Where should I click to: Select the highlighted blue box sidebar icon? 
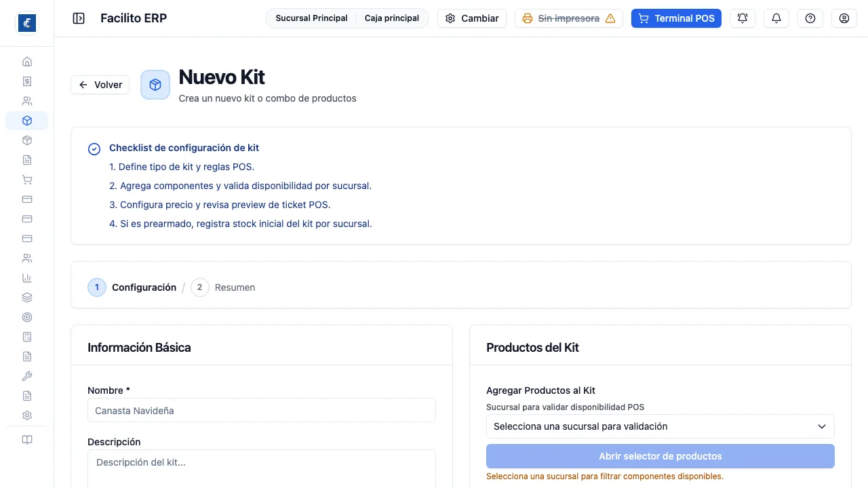27,121
